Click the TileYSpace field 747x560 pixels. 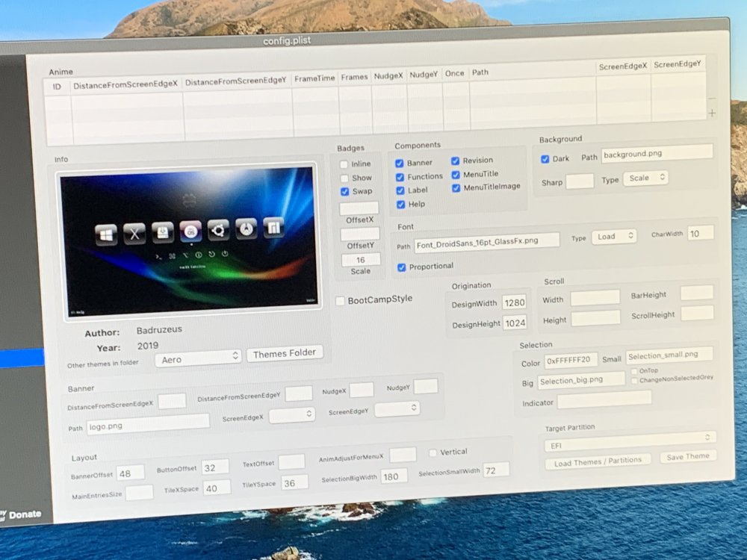click(x=294, y=483)
